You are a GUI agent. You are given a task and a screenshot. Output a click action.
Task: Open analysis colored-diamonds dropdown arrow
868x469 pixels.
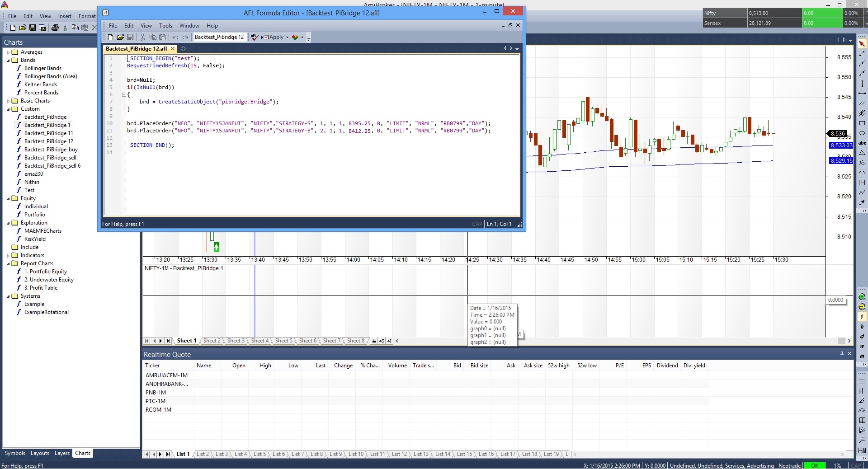click(x=302, y=37)
